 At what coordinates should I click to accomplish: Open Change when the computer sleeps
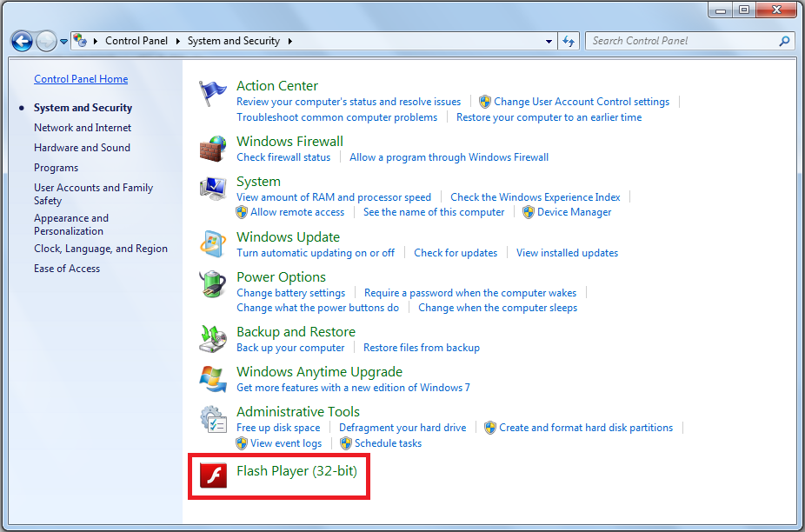click(497, 308)
